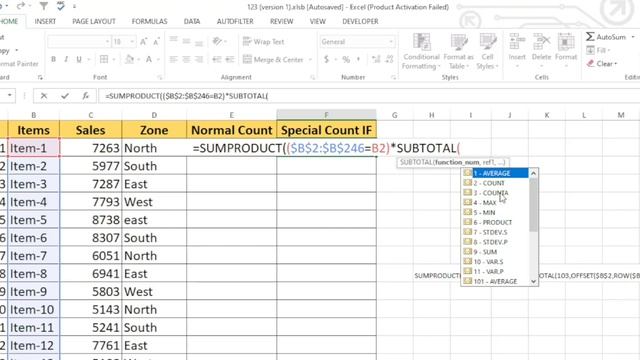The height and width of the screenshot is (360, 640).
Task: Click the Bold formatting icon
Action: [53, 60]
